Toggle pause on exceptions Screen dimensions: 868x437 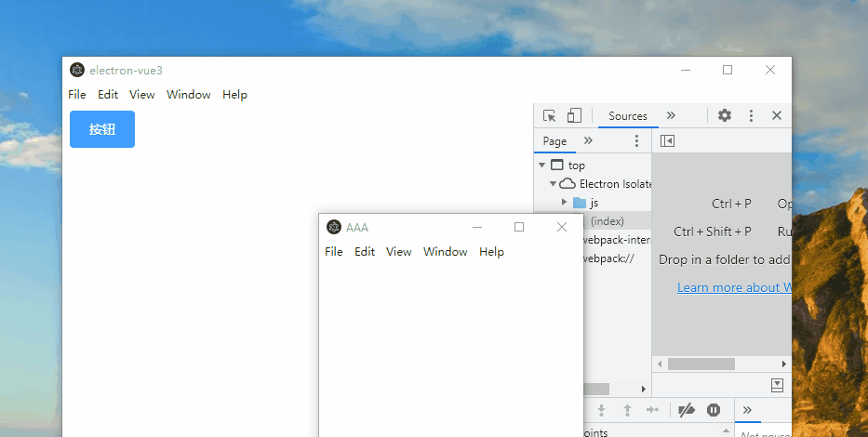point(714,410)
